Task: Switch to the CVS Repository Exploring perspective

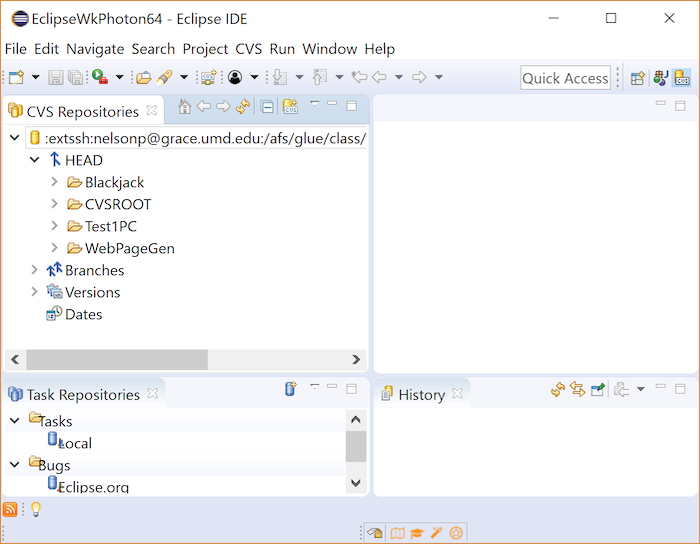Action: (682, 78)
